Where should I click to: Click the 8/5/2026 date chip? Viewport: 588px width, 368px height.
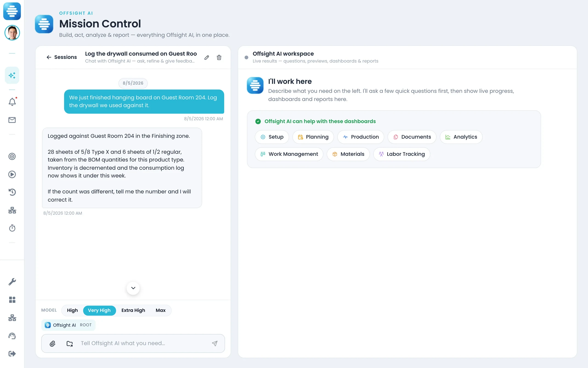(133, 83)
